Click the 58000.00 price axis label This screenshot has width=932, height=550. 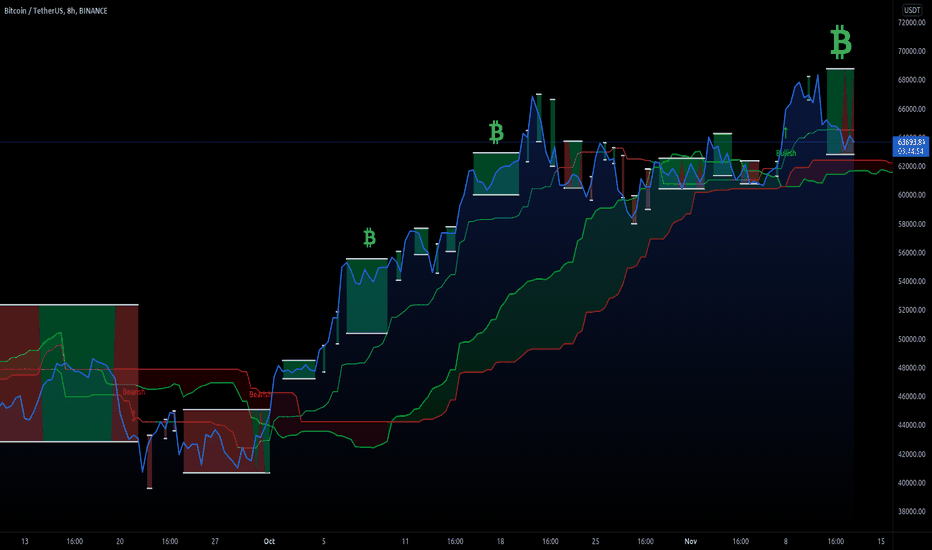911,224
